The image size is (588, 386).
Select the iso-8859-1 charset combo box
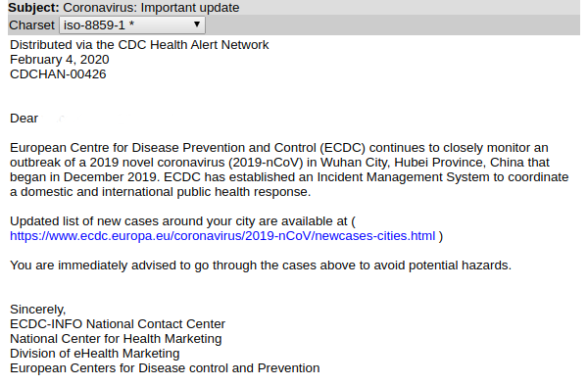[132, 25]
